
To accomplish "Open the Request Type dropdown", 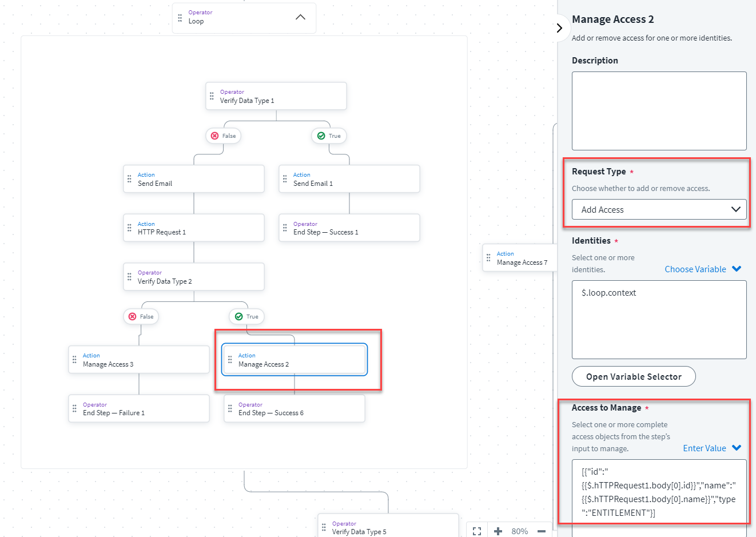I will coord(659,209).
